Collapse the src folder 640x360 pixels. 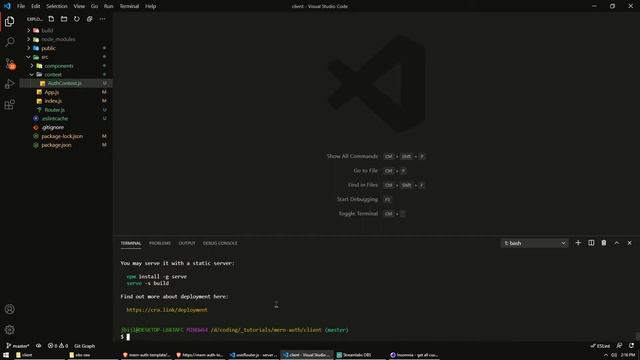[44, 57]
